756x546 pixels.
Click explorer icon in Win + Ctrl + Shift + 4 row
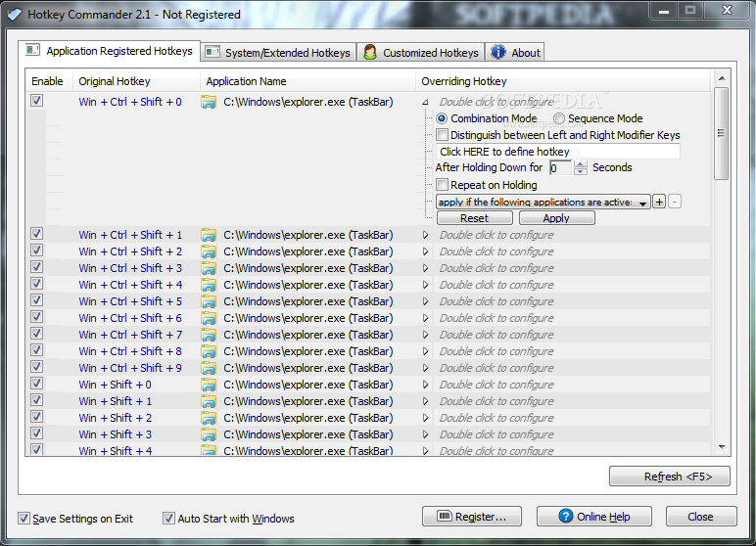pos(209,286)
